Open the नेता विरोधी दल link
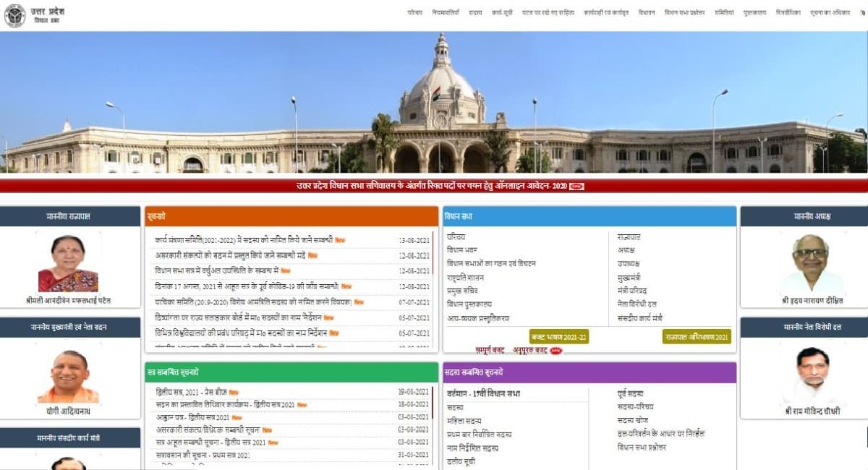Screen dimensions: 868x470 coord(637,304)
